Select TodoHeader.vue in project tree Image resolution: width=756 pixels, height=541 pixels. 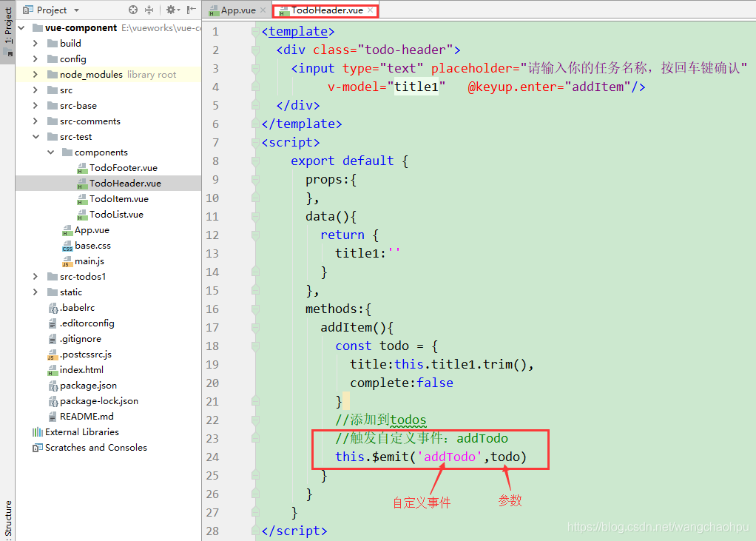[125, 184]
